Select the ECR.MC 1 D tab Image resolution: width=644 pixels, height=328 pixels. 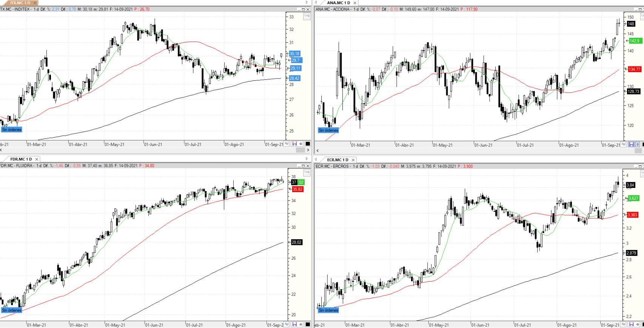coord(337,160)
